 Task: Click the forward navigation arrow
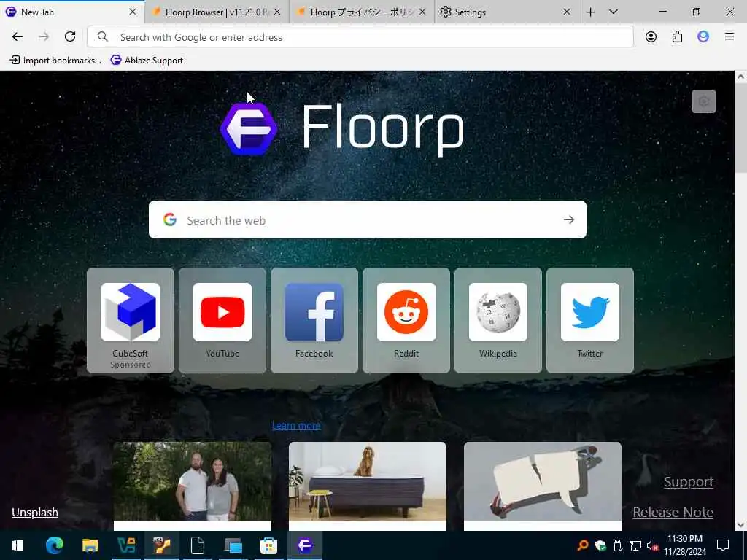click(x=43, y=36)
